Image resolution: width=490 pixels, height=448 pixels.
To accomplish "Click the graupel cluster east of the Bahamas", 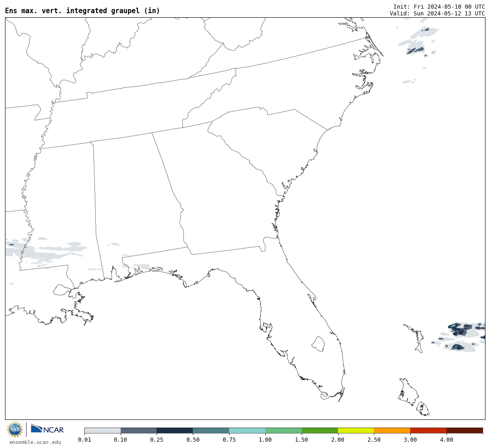I will click(x=459, y=337).
